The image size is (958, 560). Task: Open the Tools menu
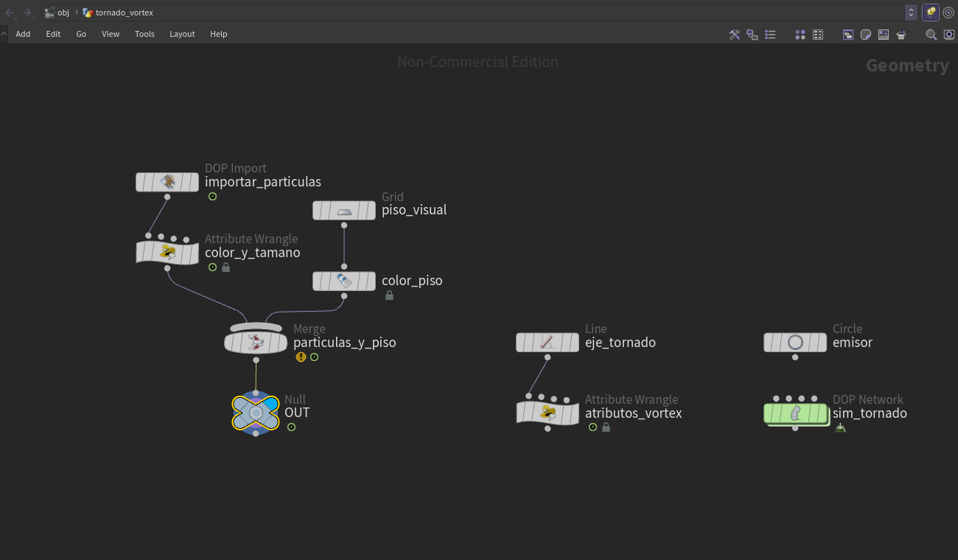[x=144, y=34]
